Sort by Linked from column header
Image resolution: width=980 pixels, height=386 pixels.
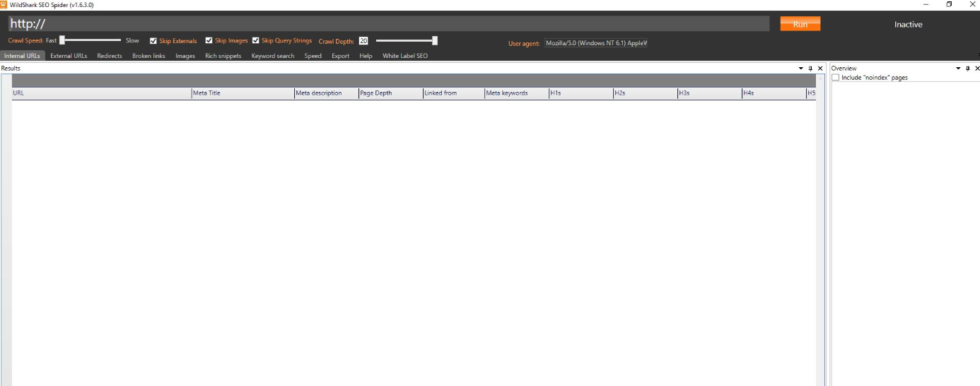[x=454, y=93]
